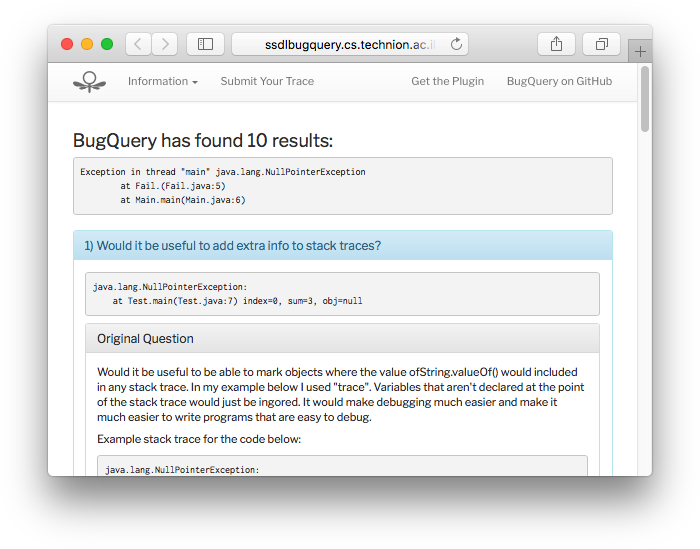The width and height of the screenshot is (700, 549).
Task: Go back with the Safari back arrow
Action: (x=138, y=44)
